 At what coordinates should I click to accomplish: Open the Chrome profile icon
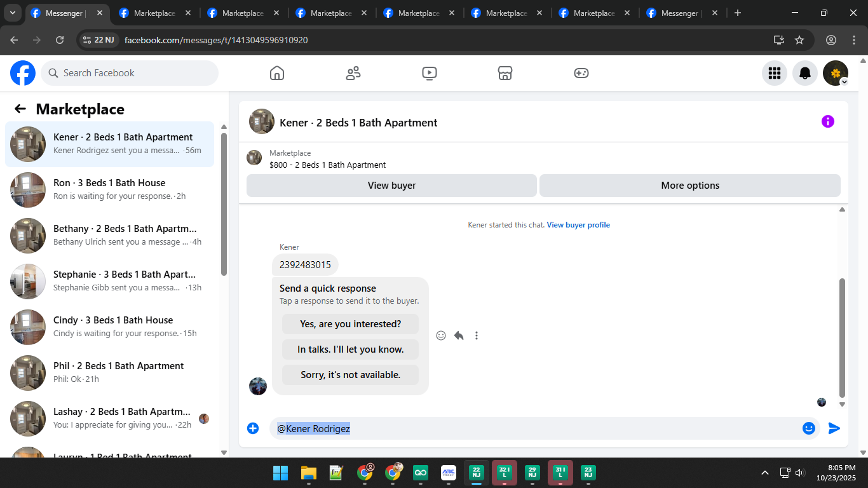coord(831,40)
